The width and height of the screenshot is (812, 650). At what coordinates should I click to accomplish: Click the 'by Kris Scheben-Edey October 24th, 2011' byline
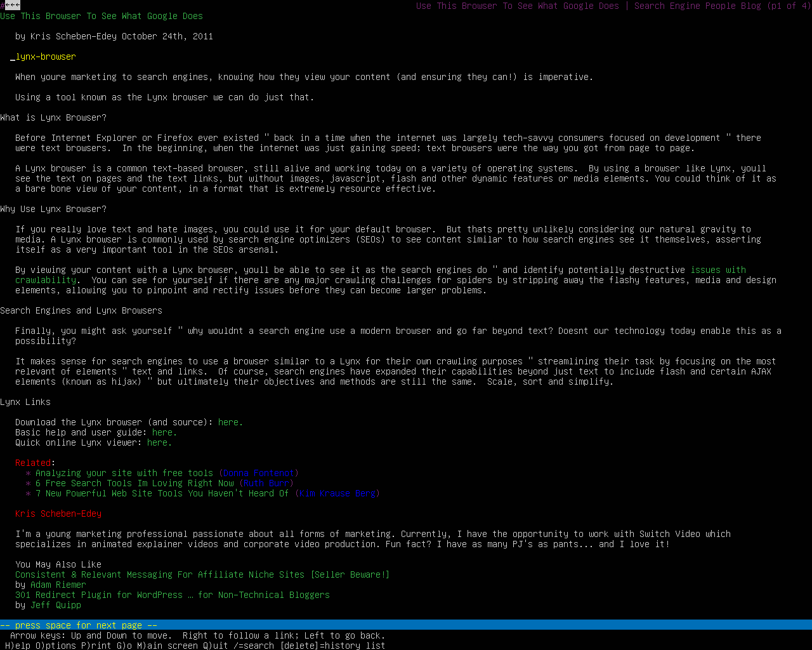point(114,36)
